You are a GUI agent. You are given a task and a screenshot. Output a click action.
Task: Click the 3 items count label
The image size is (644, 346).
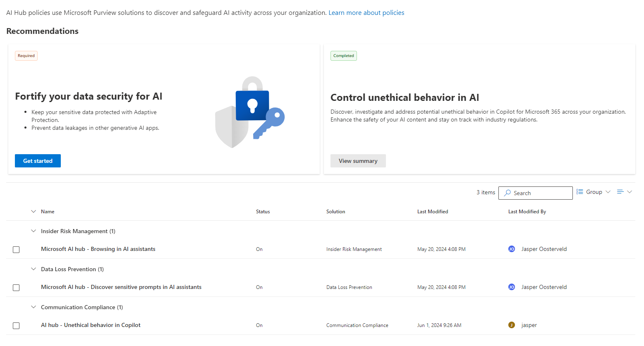point(486,192)
